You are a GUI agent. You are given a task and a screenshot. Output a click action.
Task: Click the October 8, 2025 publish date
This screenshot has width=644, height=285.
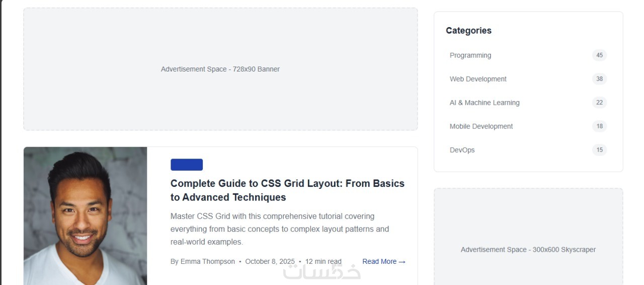[x=270, y=261]
